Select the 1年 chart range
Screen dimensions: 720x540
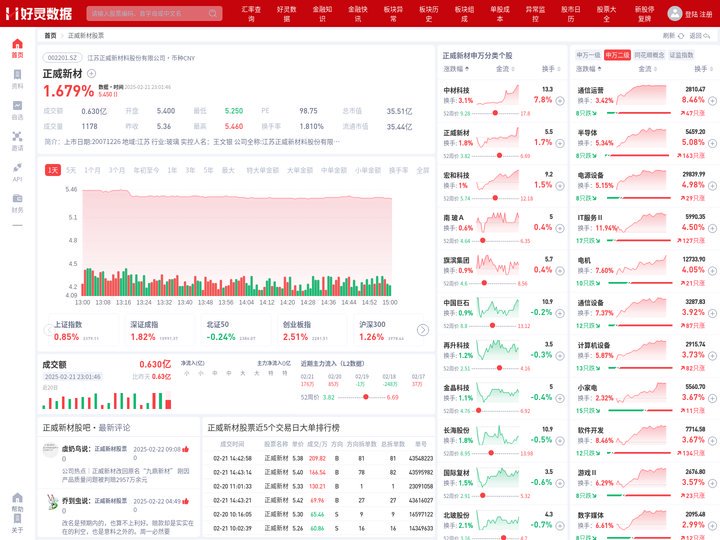click(172, 170)
